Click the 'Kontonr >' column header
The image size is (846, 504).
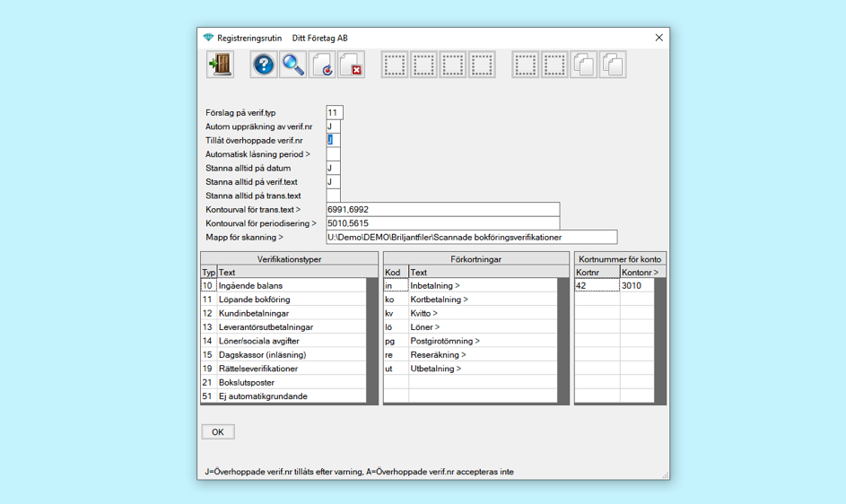pos(643,273)
